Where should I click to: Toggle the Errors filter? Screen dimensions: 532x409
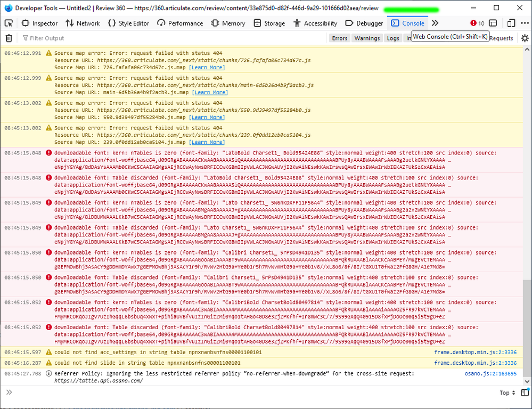pyautogui.click(x=339, y=38)
